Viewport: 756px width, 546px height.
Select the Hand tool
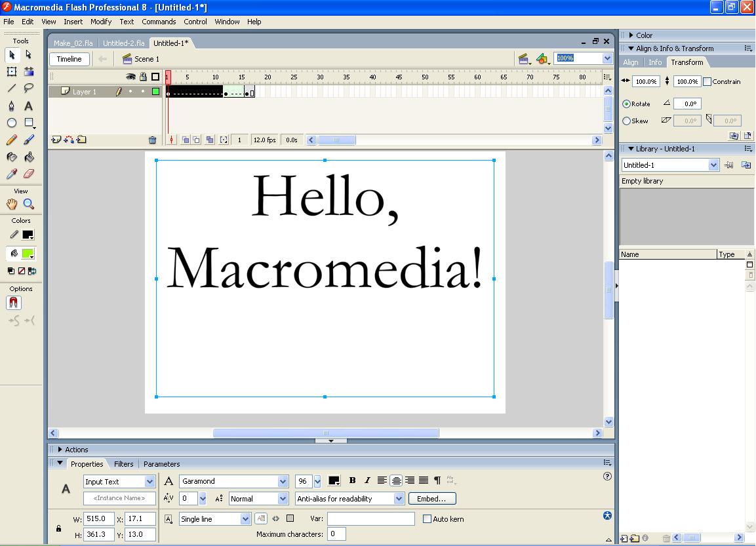(12, 205)
